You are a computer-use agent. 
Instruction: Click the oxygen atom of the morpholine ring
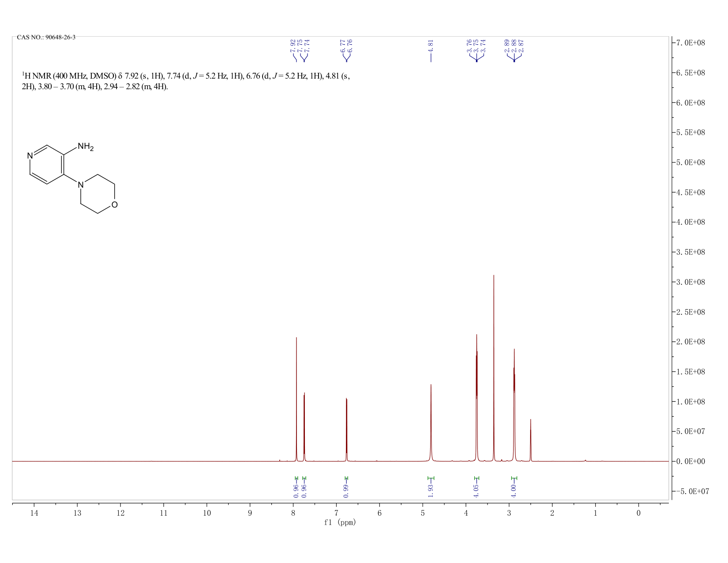pos(115,204)
